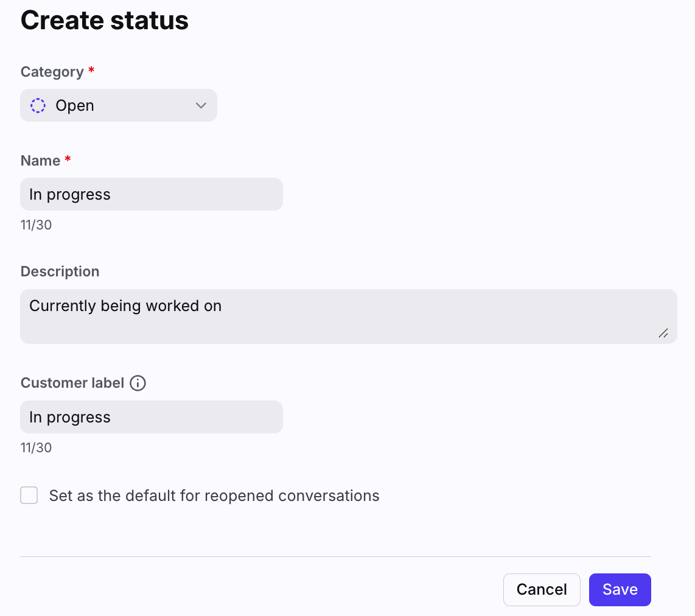The height and width of the screenshot is (616, 695).
Task: Click into the Description text area
Action: 349,317
